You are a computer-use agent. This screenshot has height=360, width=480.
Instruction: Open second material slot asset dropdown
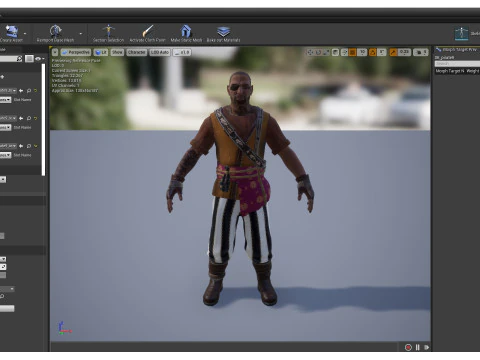coord(8,118)
